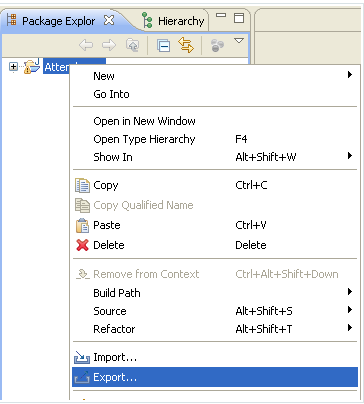Click the Forward navigation arrow icon
The width and height of the screenshot is (364, 404).
coord(109,45)
